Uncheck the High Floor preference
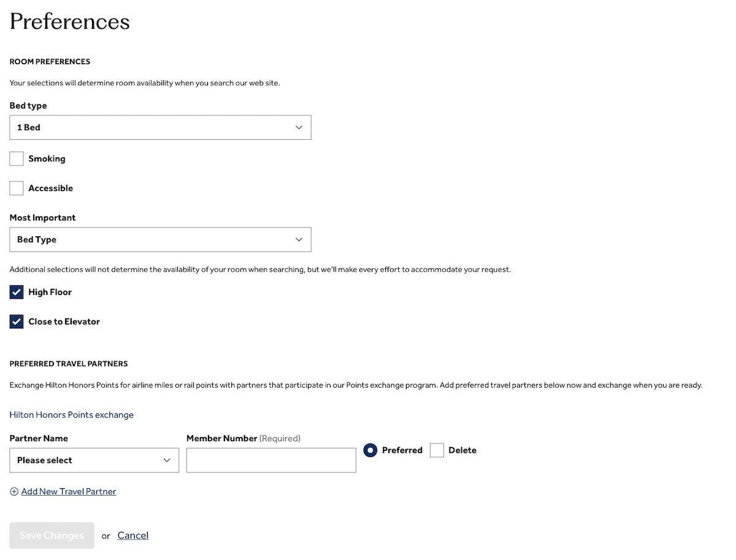 pos(17,292)
